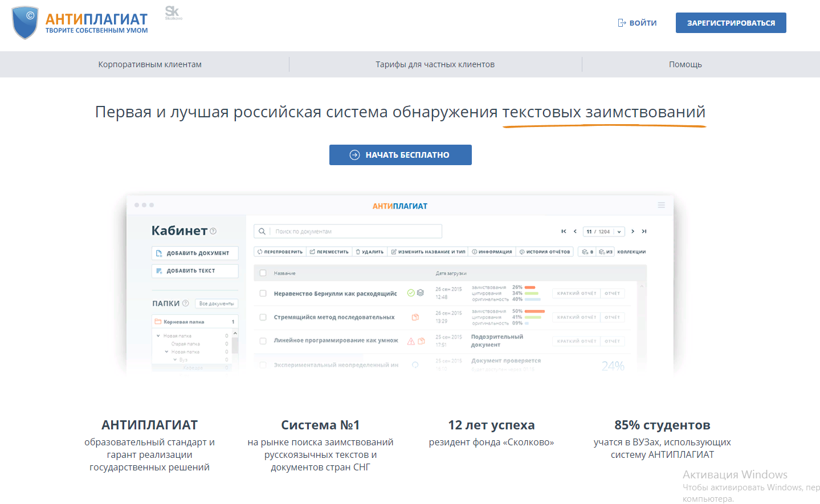Click ИСТОРИЯ ОТЧЁТОВ toolbar button
820x504 pixels.
pos(544,252)
